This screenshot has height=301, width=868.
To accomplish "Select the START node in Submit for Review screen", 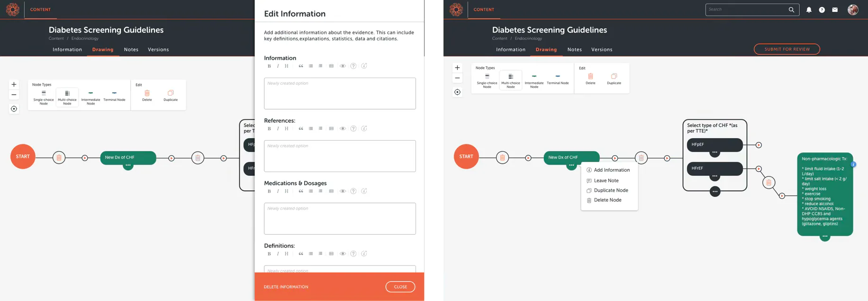I will [466, 157].
